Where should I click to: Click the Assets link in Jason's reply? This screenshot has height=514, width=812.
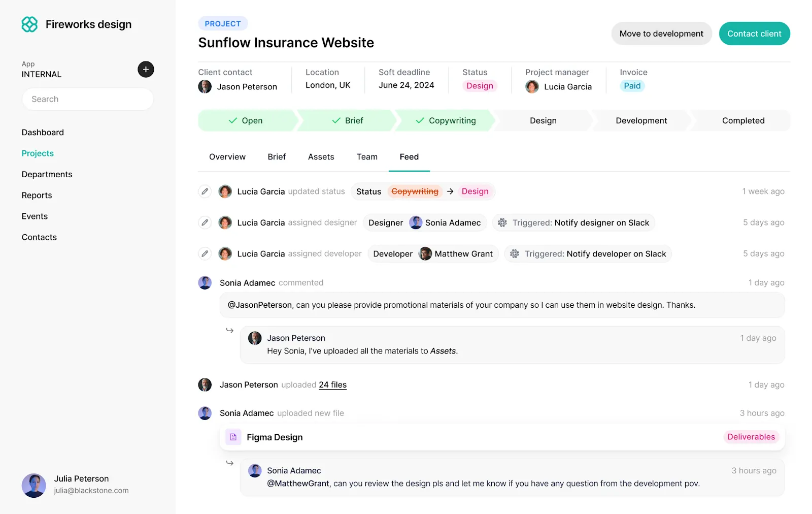click(443, 351)
